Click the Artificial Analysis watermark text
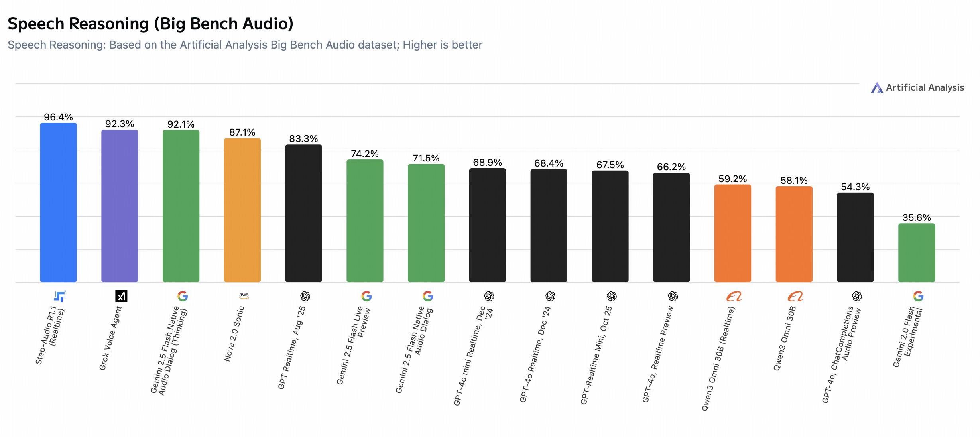The width and height of the screenshot is (980, 437). point(925,88)
